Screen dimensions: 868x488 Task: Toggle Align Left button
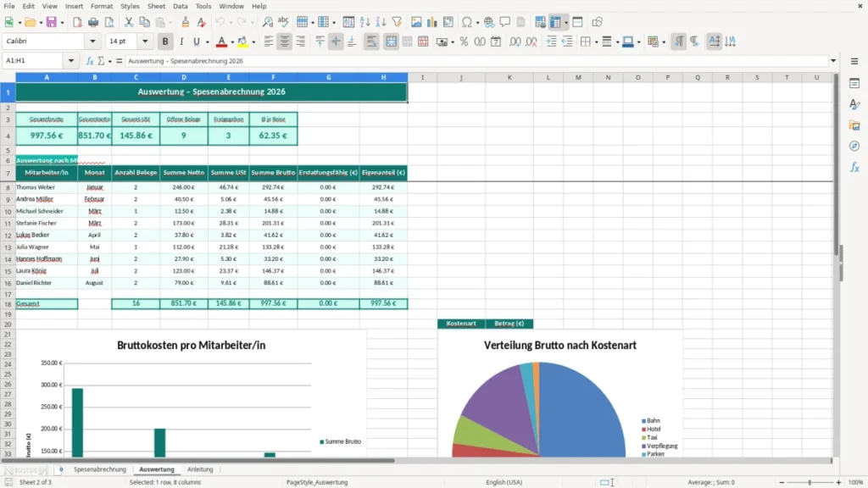click(x=269, y=42)
